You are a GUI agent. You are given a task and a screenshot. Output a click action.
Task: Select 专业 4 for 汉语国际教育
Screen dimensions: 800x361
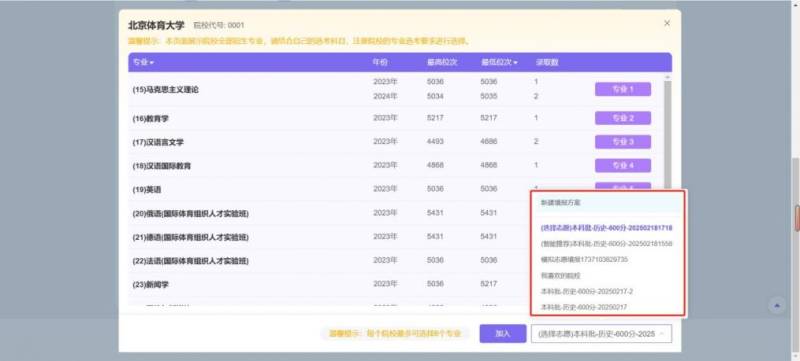[623, 166]
